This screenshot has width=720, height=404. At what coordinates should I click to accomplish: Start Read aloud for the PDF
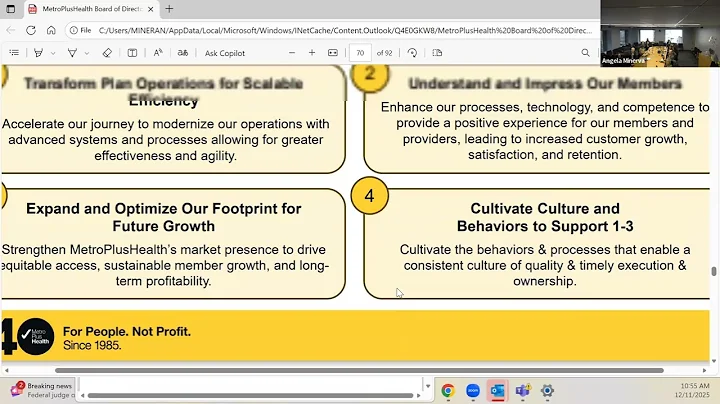pyautogui.click(x=158, y=53)
